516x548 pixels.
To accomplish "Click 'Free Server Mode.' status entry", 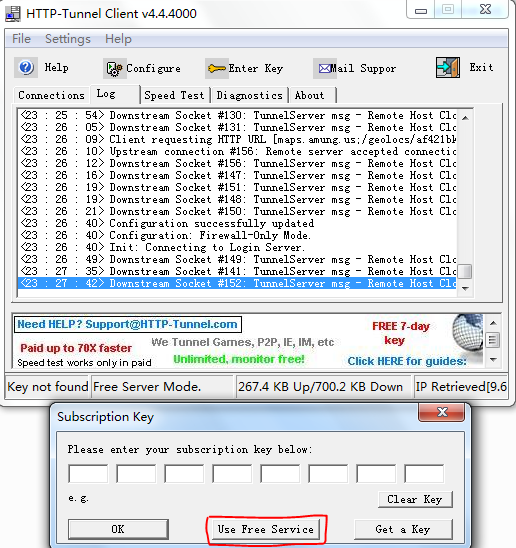I will (163, 387).
